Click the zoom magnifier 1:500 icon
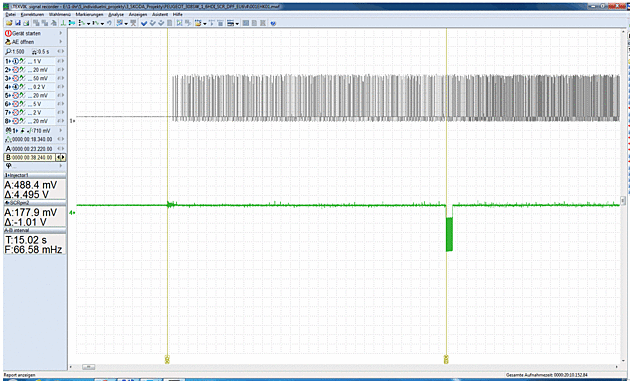Viewport: 630px width, 381px height. [x=8, y=52]
